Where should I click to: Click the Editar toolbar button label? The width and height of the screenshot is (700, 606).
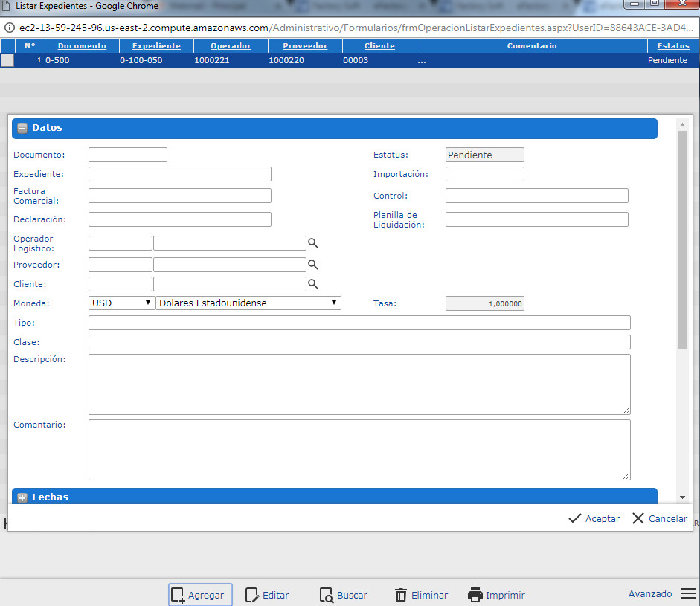tap(275, 596)
